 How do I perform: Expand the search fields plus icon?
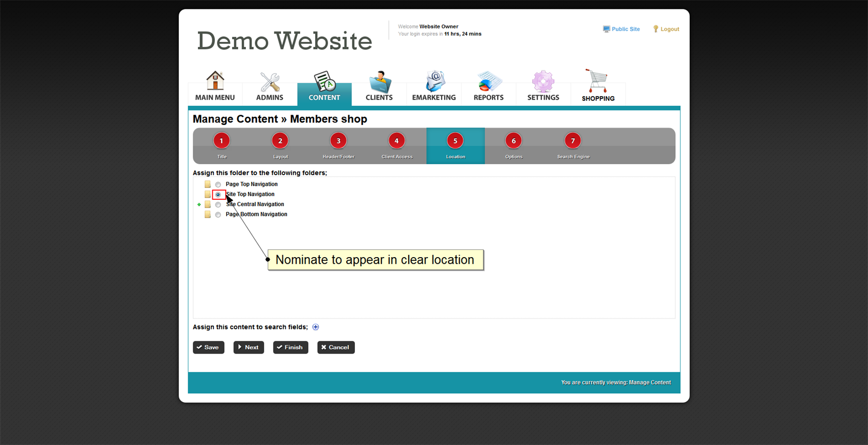point(316,327)
